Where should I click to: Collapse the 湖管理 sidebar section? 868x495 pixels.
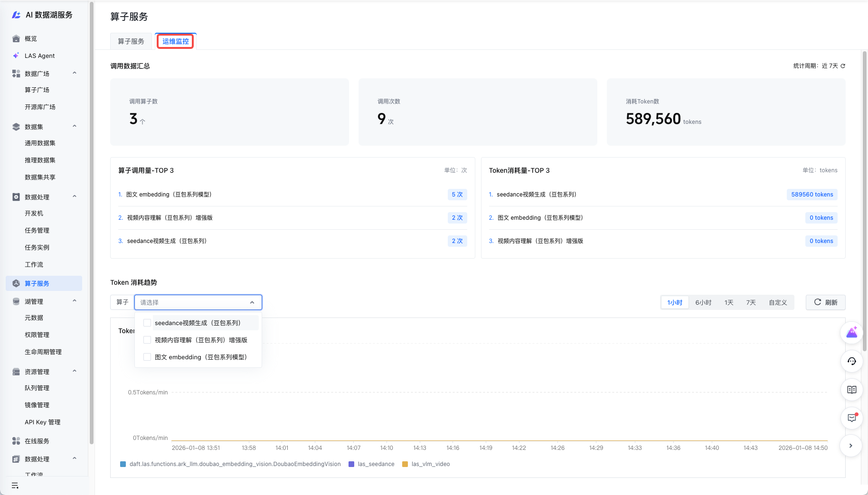[75, 301]
